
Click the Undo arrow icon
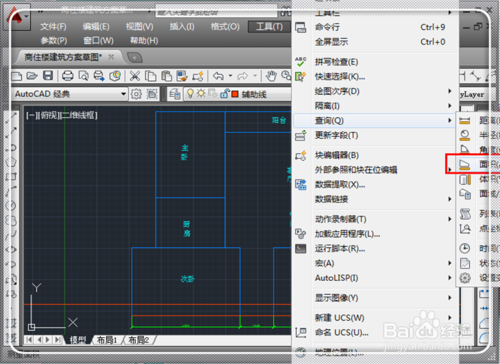click(218, 76)
